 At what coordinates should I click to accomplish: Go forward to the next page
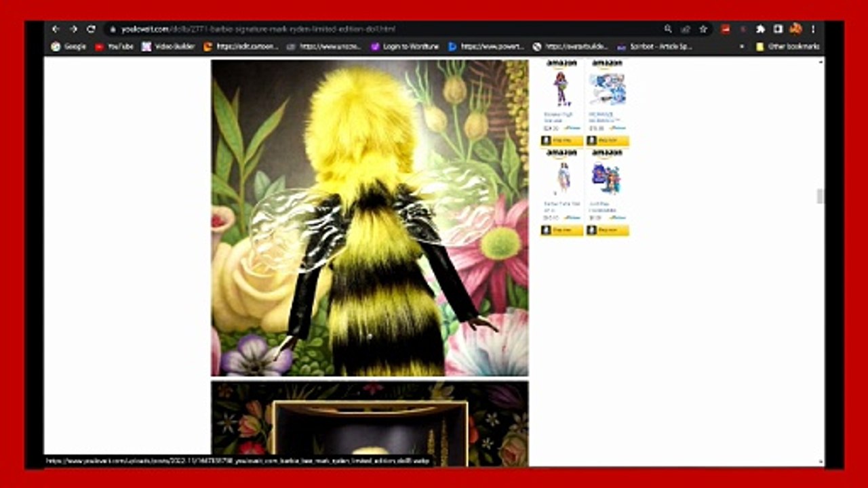73,29
